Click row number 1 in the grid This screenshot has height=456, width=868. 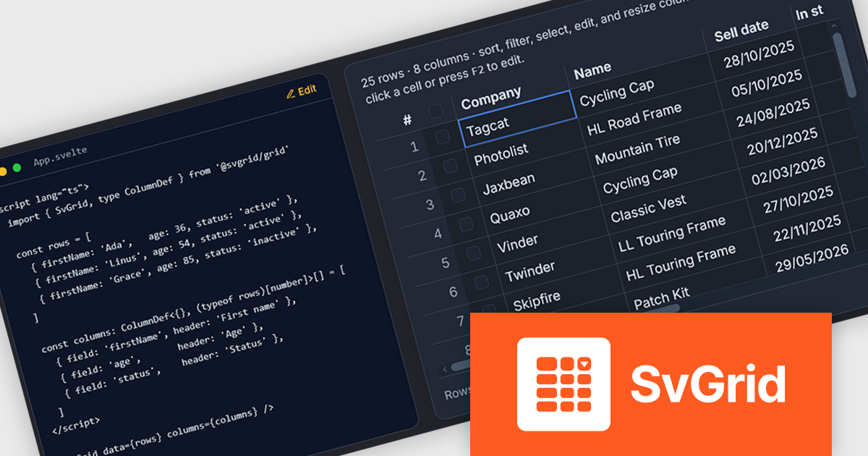click(414, 148)
